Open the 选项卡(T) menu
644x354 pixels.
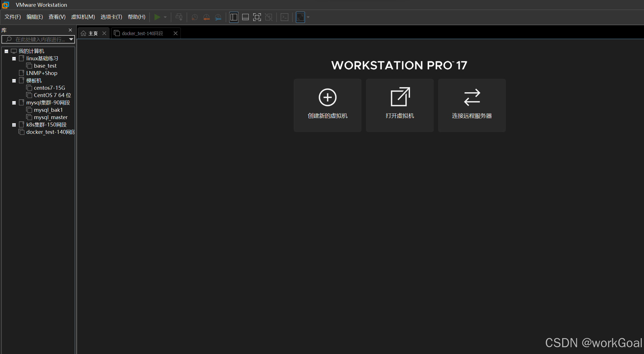(x=111, y=17)
